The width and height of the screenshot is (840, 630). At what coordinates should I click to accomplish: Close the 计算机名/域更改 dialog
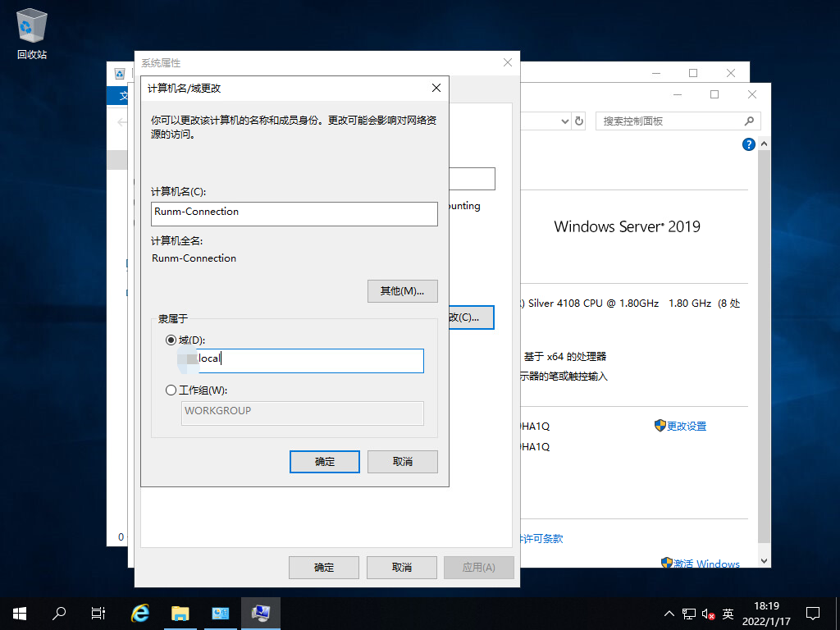(x=436, y=88)
